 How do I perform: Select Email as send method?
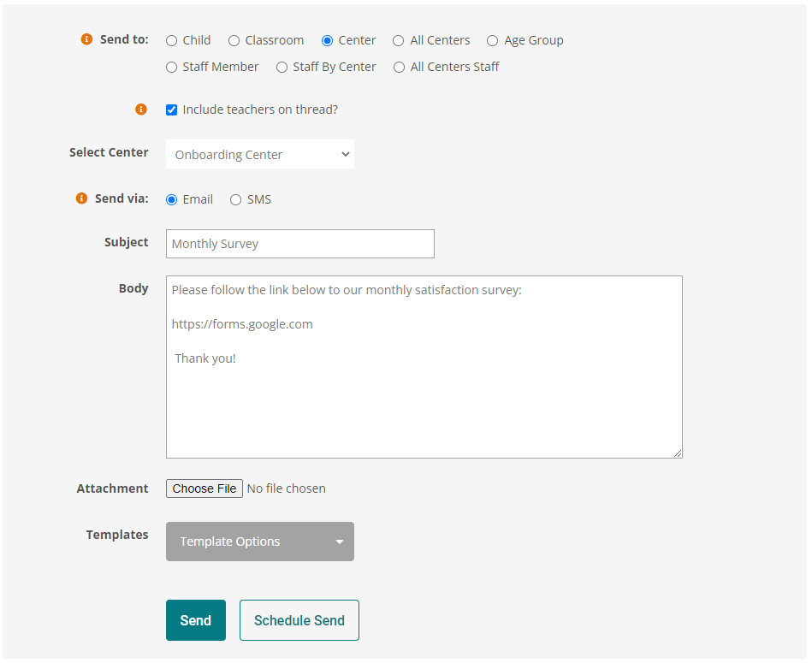point(171,200)
